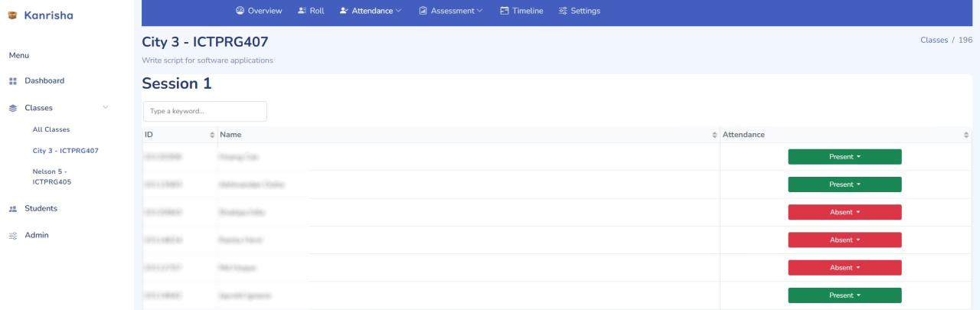Click the Classes breadcrumb link
The image size is (980, 310).
pos(933,40)
